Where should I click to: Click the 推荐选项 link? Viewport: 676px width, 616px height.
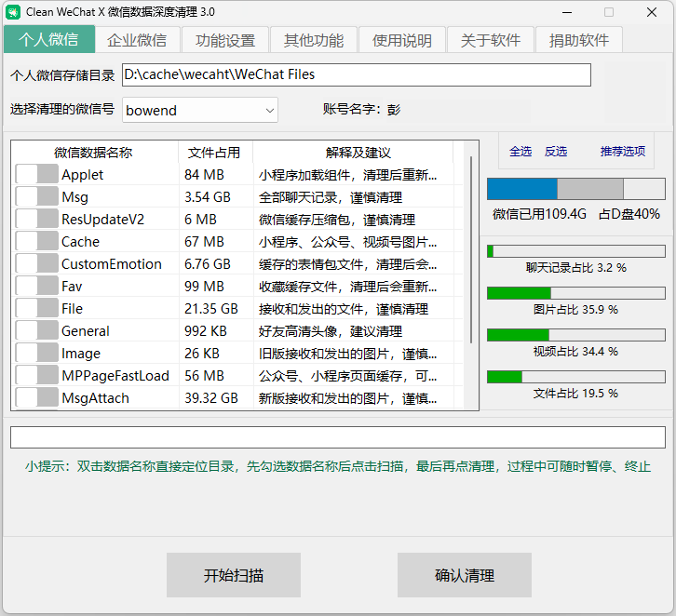coord(623,151)
